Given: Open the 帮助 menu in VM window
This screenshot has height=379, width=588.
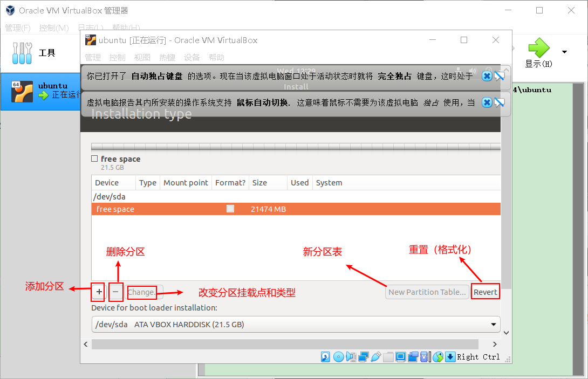Looking at the screenshot, I should click(x=217, y=57).
